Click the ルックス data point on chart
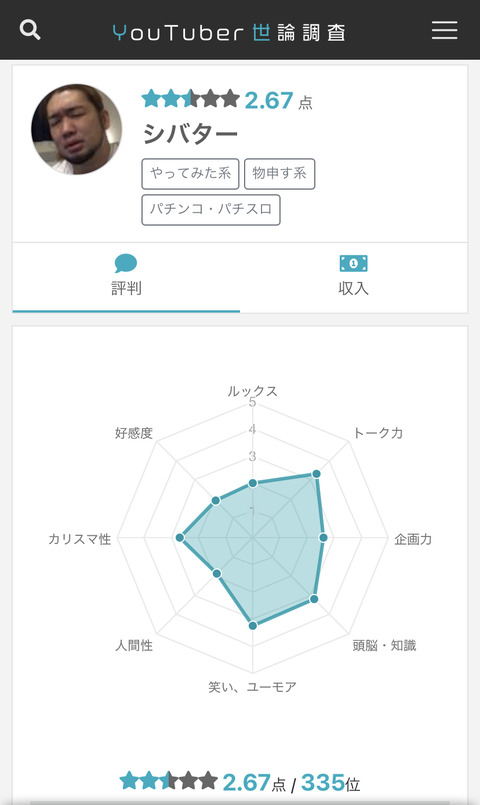Image resolution: width=480 pixels, height=805 pixels. (x=253, y=483)
